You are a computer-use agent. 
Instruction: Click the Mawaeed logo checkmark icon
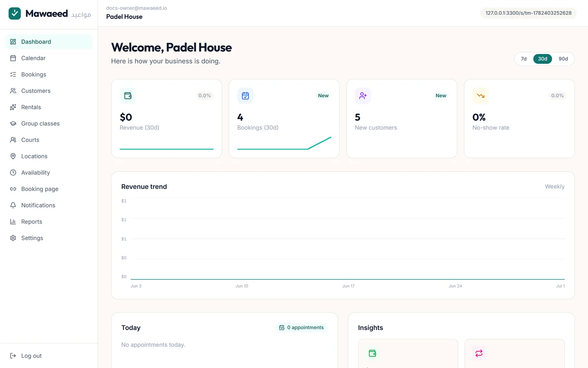(x=15, y=13)
